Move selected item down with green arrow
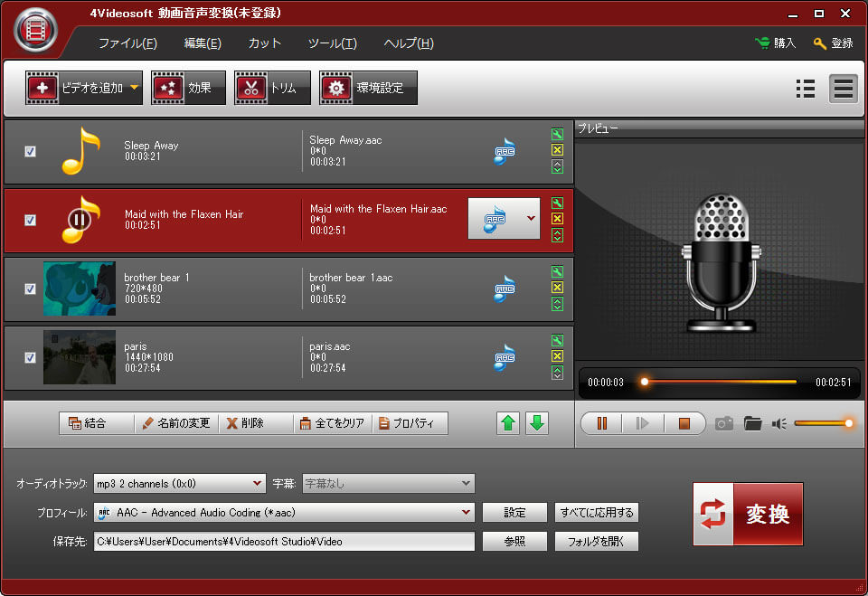 click(x=537, y=423)
